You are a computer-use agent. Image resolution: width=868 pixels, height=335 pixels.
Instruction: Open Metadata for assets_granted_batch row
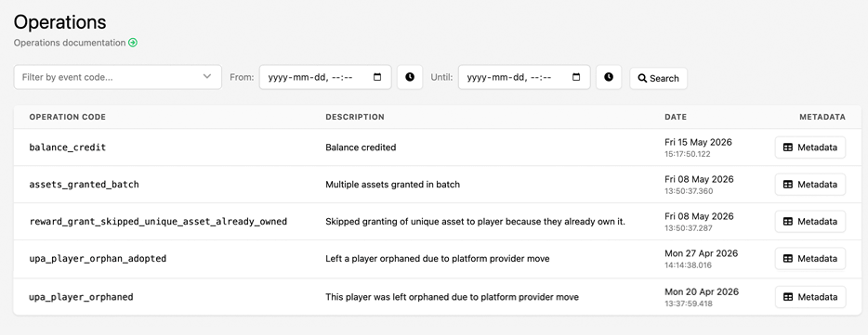[809, 185]
